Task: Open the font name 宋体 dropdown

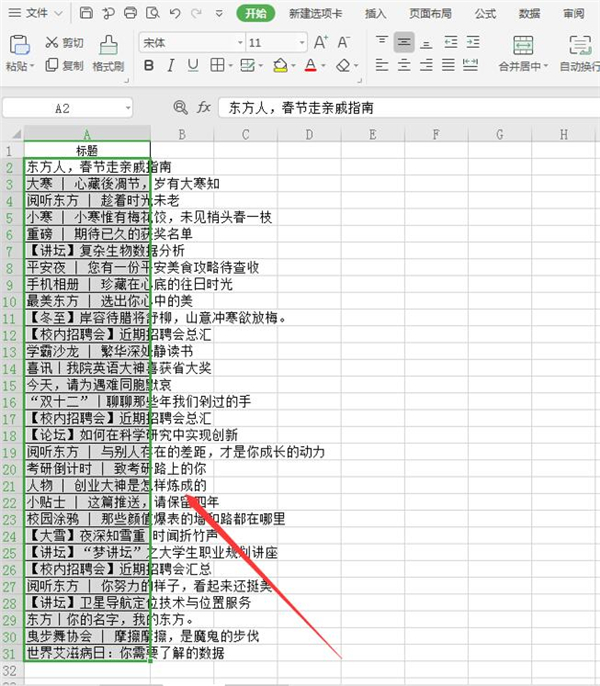Action: [x=240, y=43]
